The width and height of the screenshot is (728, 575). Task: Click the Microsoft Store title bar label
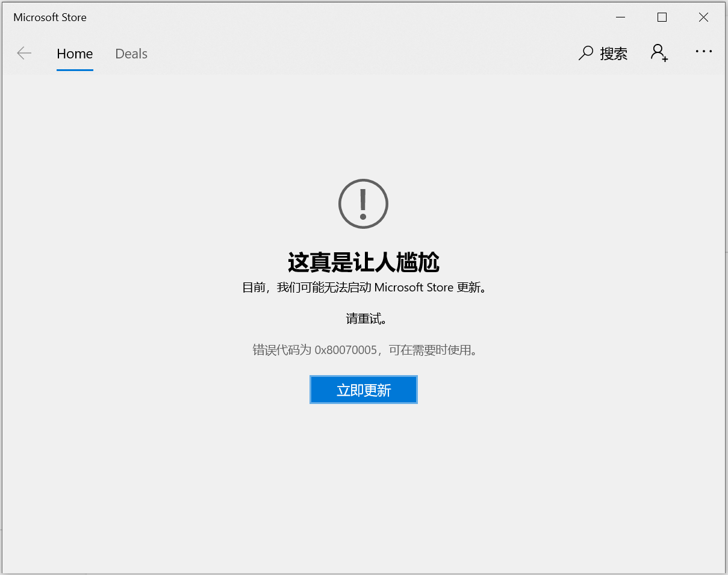(x=49, y=17)
